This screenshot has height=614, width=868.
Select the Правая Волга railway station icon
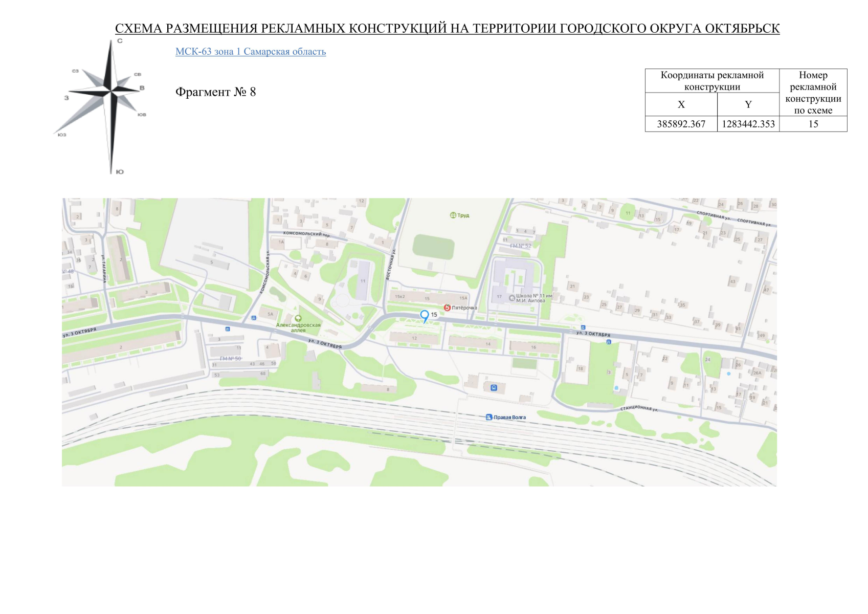pyautogui.click(x=489, y=418)
